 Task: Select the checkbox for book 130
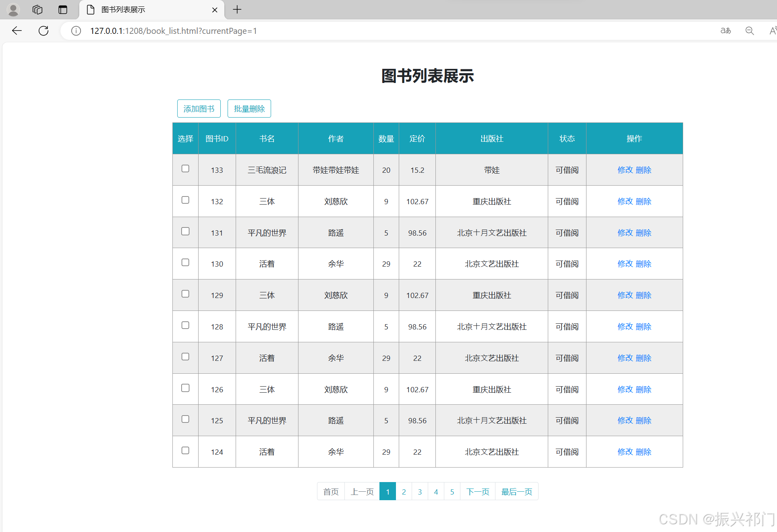pyautogui.click(x=185, y=263)
